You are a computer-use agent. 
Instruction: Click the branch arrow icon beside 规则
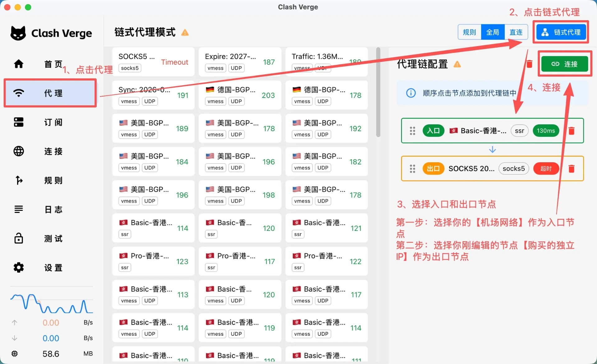pos(19,180)
